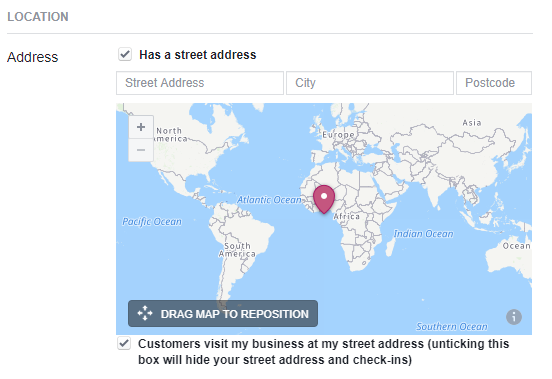Click the Europe label on the map
Image resolution: width=552 pixels, height=379 pixels.
click(338, 135)
